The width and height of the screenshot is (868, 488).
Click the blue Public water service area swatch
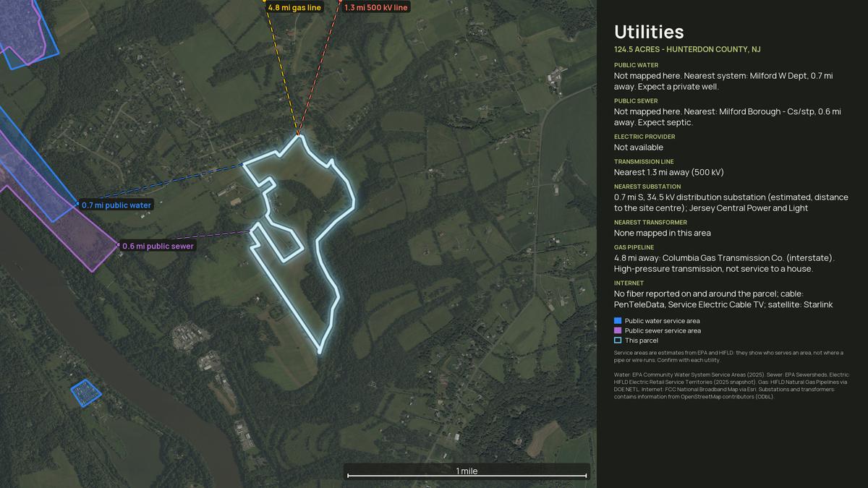(618, 321)
